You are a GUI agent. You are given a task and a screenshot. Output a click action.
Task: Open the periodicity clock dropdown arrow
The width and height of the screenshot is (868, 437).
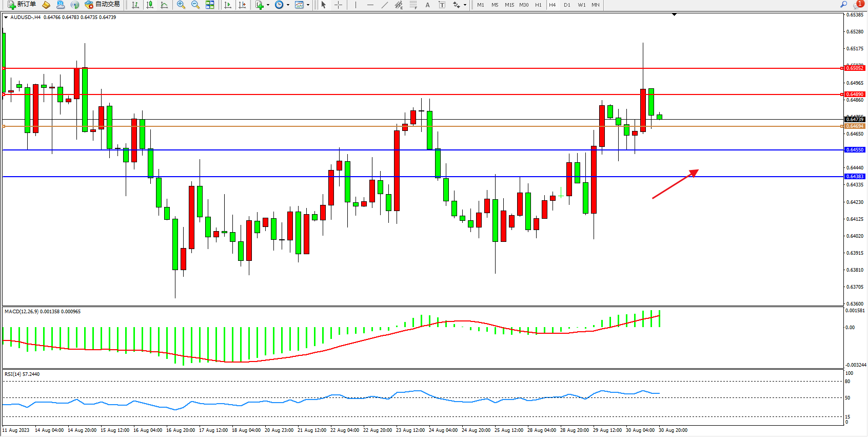[288, 5]
